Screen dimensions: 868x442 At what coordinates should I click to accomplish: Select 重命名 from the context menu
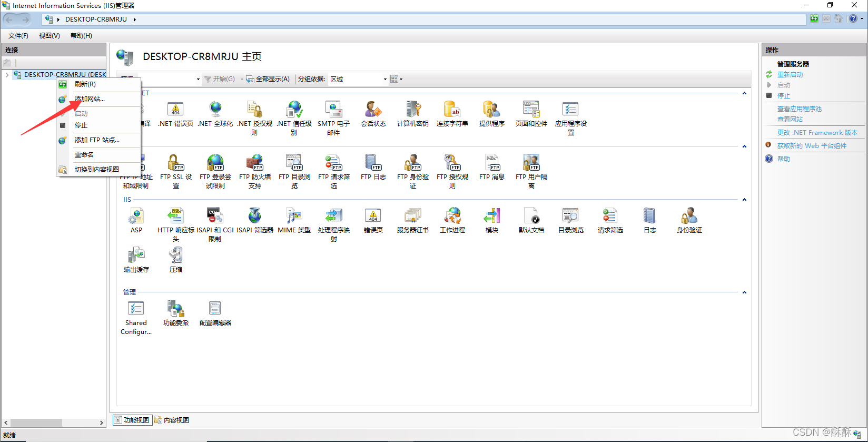(98, 155)
